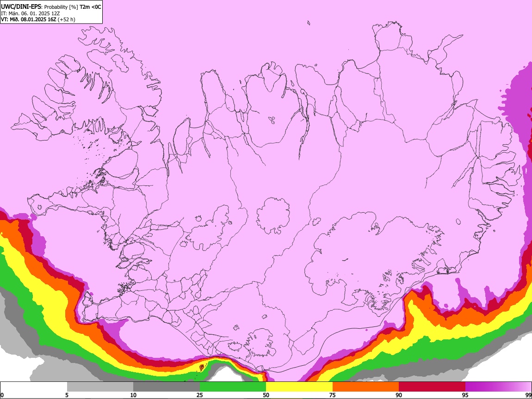Click the purple gradient 95-99 legend swatch
Screen dimensions: 532x399
pyautogui.click(x=498, y=387)
